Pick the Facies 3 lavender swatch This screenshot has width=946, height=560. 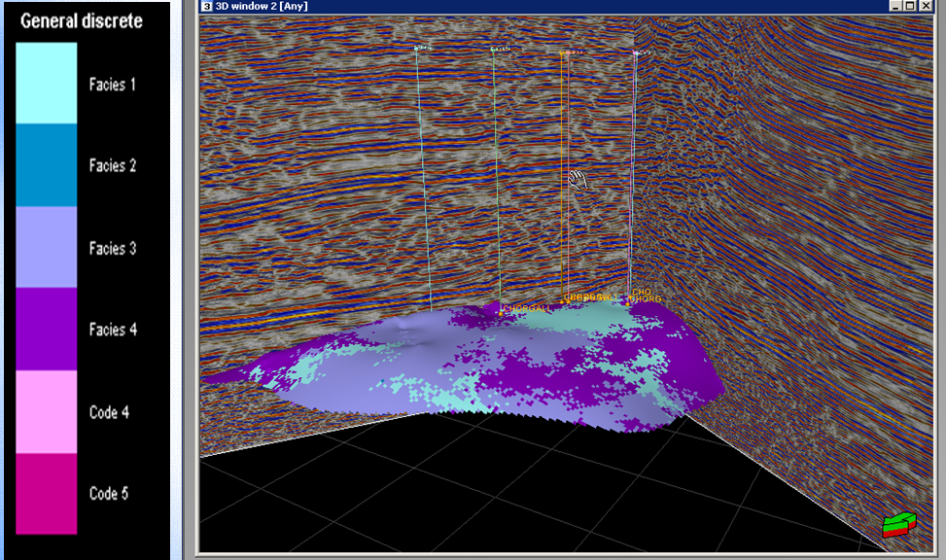click(46, 247)
